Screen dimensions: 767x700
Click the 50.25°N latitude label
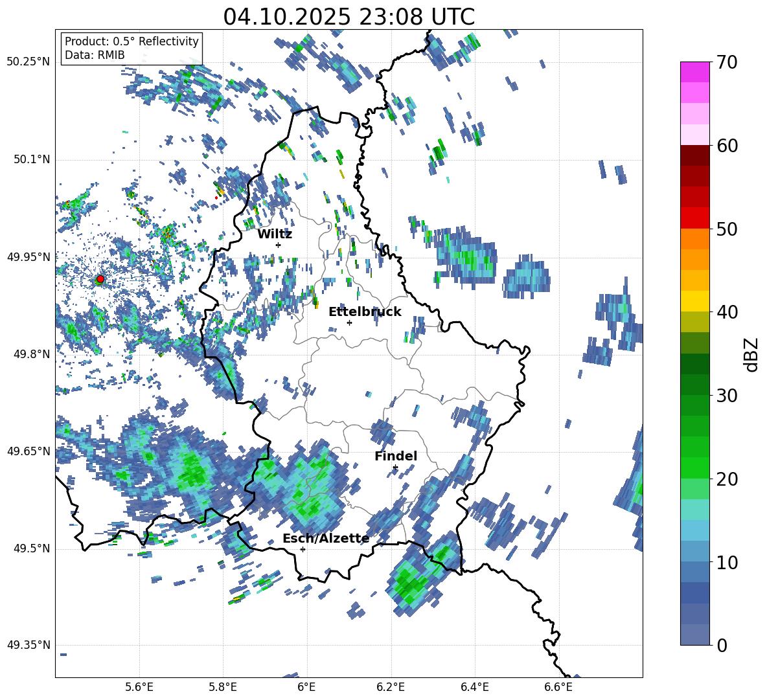click(29, 62)
